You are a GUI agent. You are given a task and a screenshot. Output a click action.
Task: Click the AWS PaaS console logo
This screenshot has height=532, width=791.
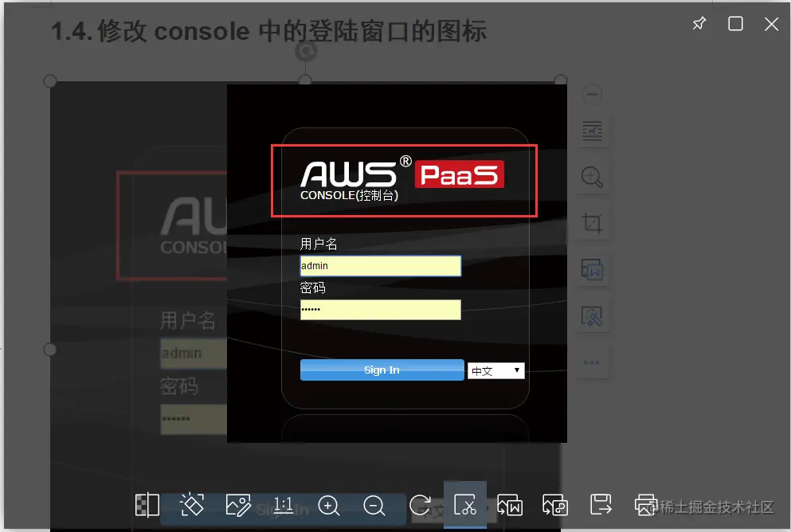click(x=402, y=174)
